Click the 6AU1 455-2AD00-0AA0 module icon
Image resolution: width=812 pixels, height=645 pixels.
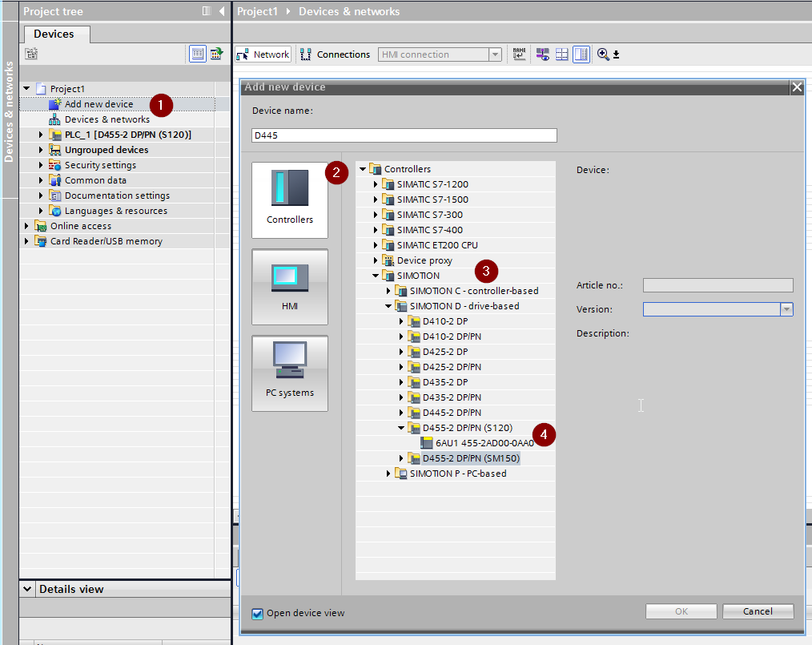(427, 443)
